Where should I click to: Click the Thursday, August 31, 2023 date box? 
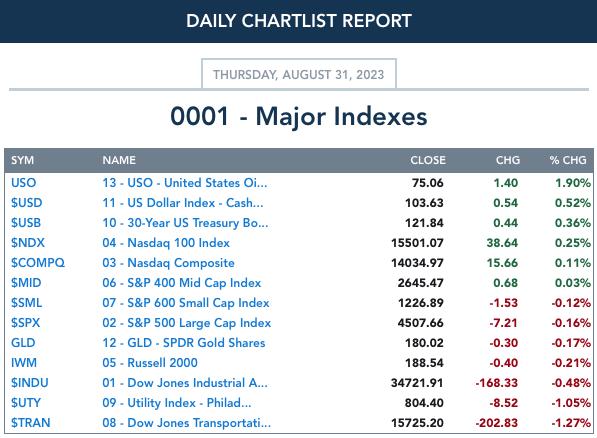pyautogui.click(x=298, y=74)
